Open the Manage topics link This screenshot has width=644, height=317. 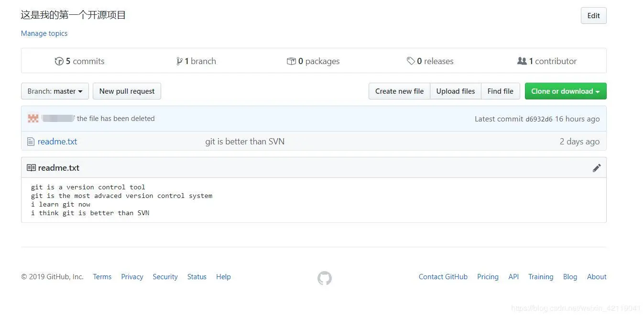tap(44, 33)
